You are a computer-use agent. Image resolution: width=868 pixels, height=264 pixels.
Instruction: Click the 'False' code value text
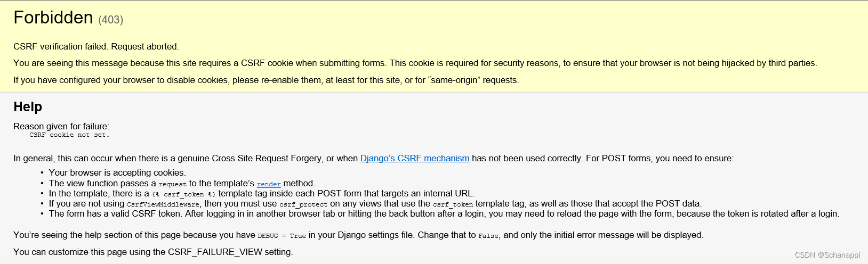point(489,236)
